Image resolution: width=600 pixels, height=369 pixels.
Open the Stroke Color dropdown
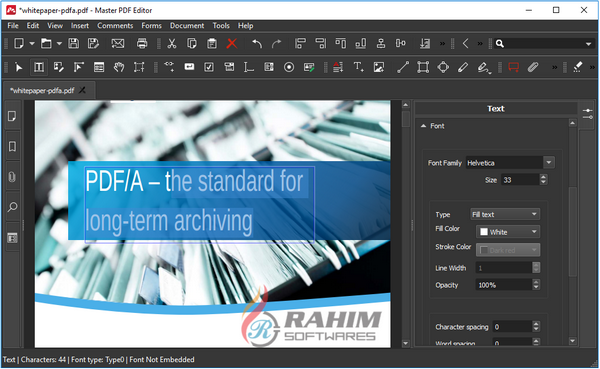508,250
